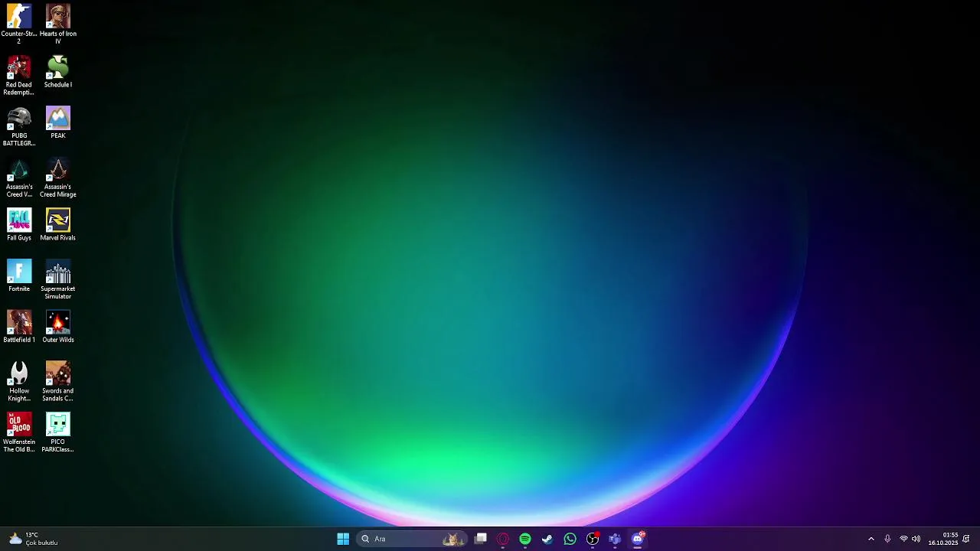Open the volume control in tray
The width and height of the screenshot is (980, 551).
click(916, 539)
